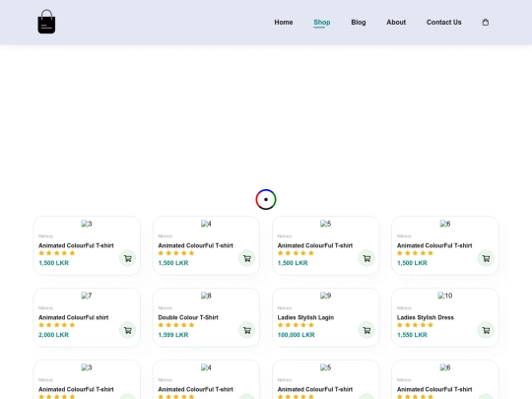The height and width of the screenshot is (399, 532).
Task: Open the Blog page
Action: [x=359, y=23]
